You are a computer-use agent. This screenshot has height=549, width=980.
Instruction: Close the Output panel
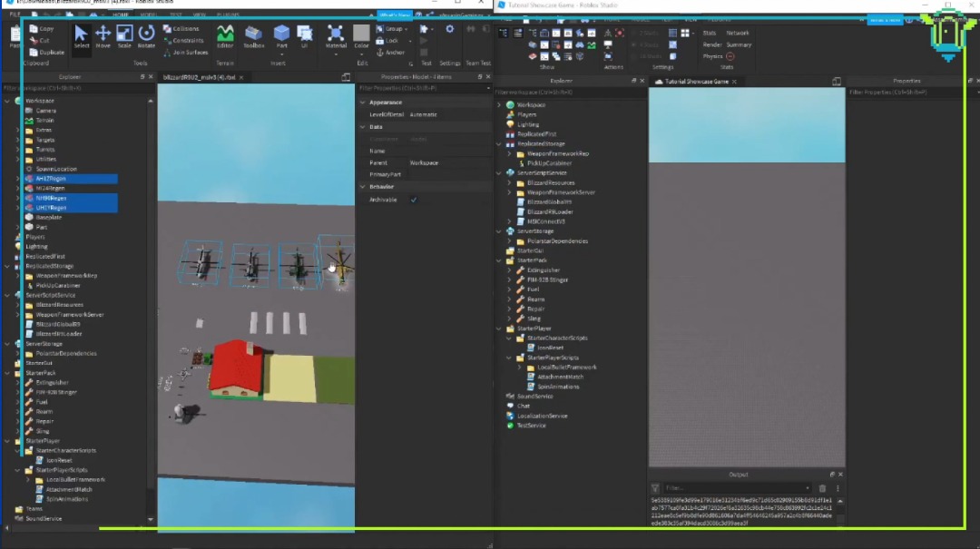click(x=840, y=475)
